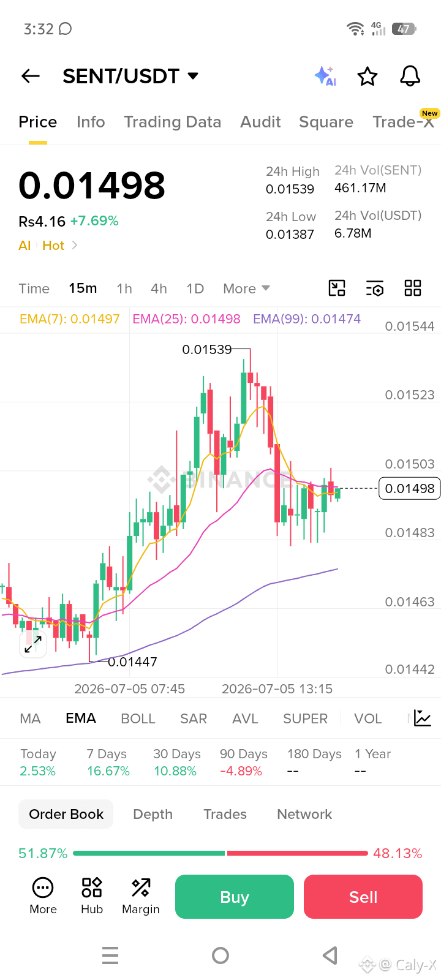Click the EMA(7) indicator value label
Viewport: 441px width, 980px height.
pyautogui.click(x=70, y=319)
